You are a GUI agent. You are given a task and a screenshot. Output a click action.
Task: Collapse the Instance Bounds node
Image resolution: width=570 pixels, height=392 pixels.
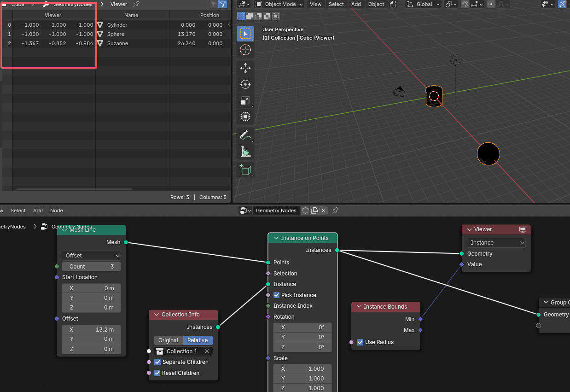(x=359, y=307)
